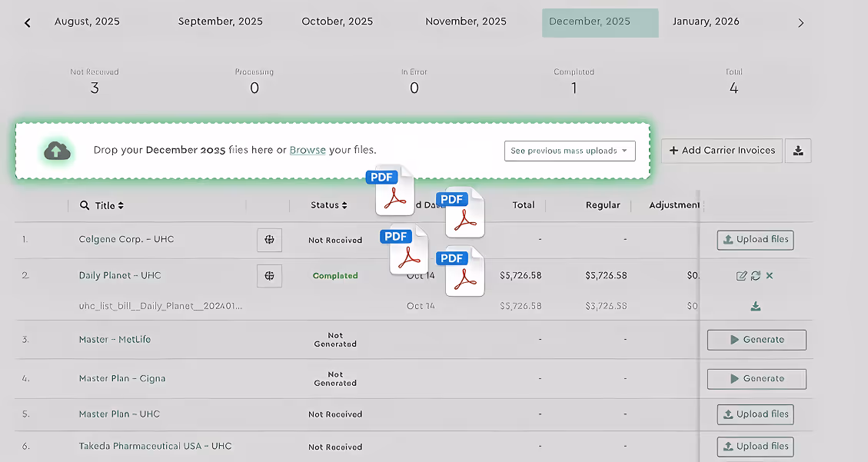Select the August, 2025 month tab
The image size is (868, 462).
tap(87, 22)
